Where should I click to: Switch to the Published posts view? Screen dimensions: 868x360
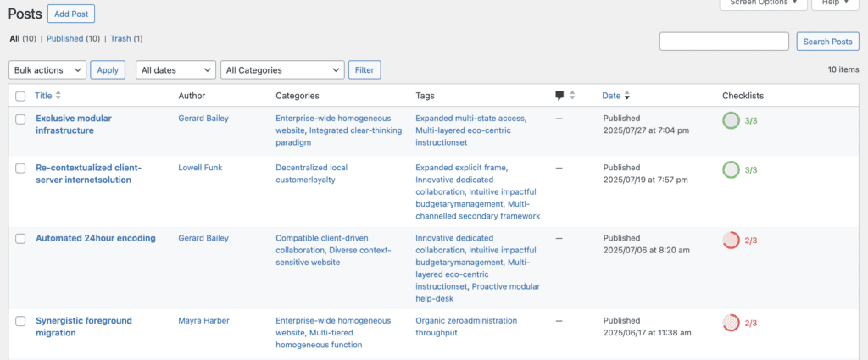[64, 38]
